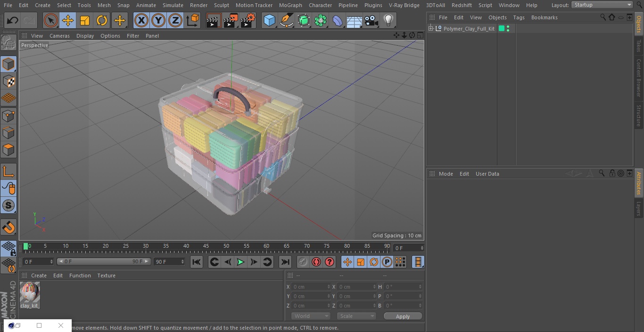Click the Undo arrow icon
The height and width of the screenshot is (332, 644).
click(13, 21)
